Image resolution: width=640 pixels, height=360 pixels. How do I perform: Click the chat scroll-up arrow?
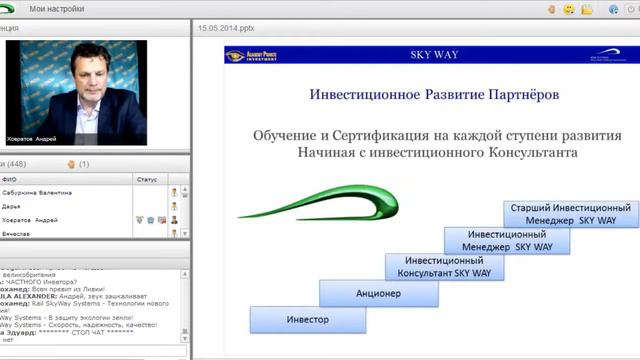[x=184, y=274]
